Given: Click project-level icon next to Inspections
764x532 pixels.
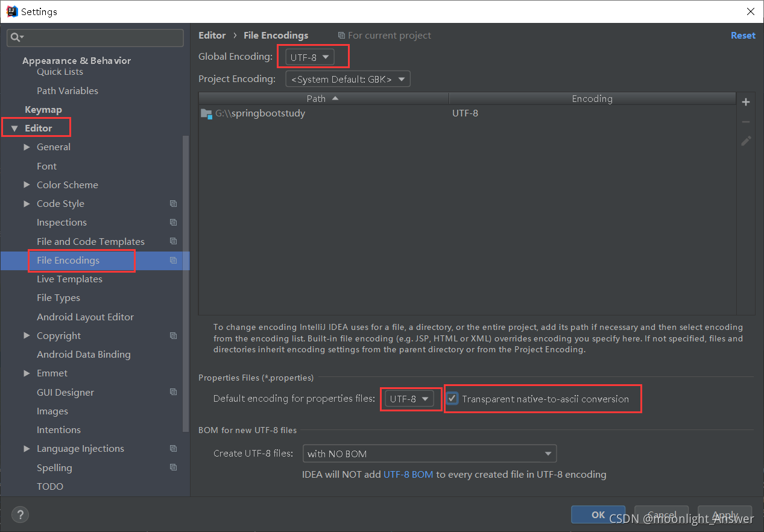Looking at the screenshot, I should tap(173, 223).
